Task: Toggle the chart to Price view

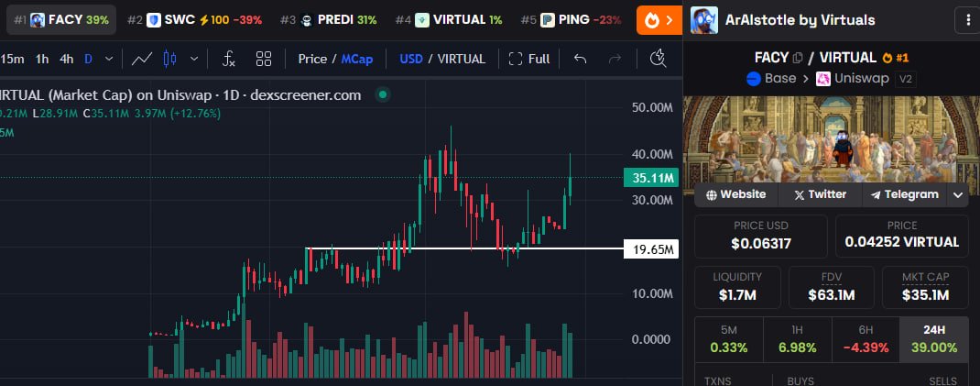Action: [x=312, y=59]
